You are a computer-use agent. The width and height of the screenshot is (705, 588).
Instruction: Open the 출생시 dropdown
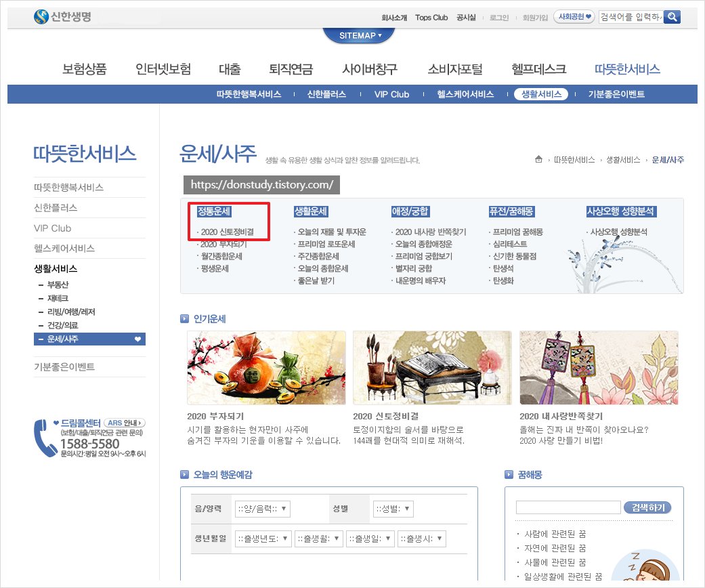[x=422, y=539]
